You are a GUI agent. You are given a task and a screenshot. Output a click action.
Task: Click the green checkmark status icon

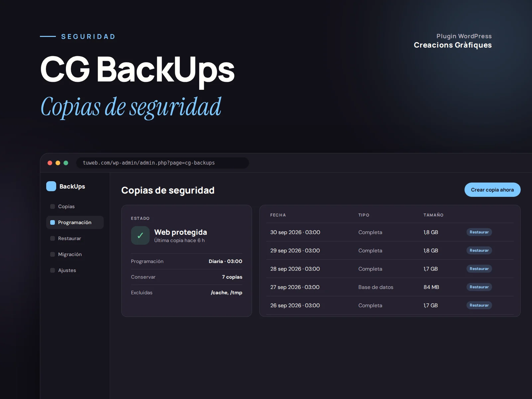point(140,235)
